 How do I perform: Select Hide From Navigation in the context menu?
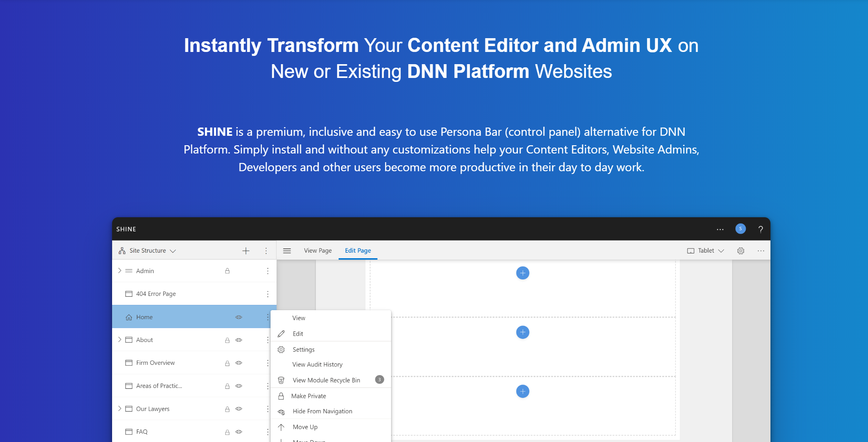click(322, 411)
